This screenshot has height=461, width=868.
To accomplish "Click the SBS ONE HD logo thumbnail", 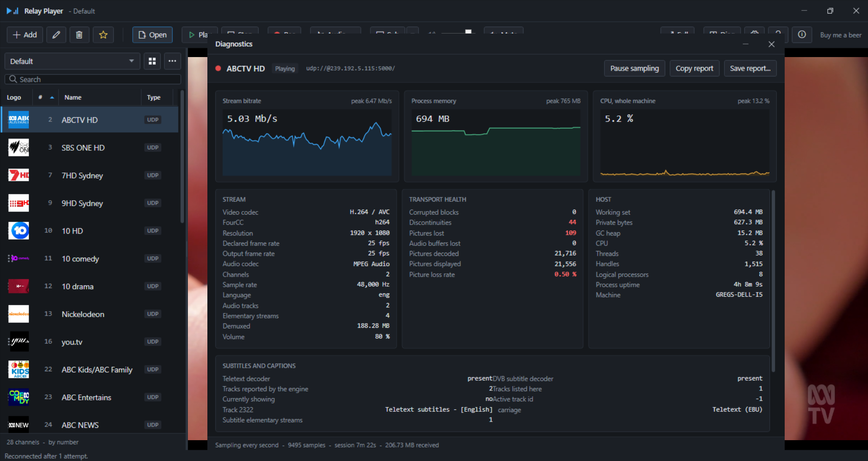I will click(x=19, y=148).
